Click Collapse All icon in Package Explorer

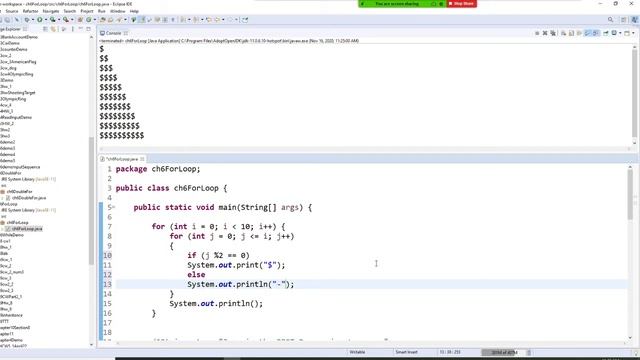pyautogui.click(x=46, y=29)
